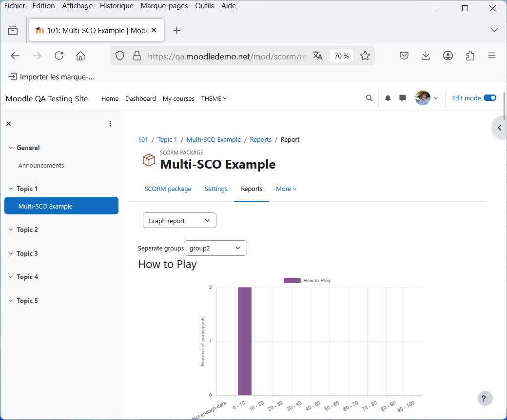This screenshot has width=507, height=420.
Task: Click the Moodle search magnifier icon
Action: [x=369, y=98]
